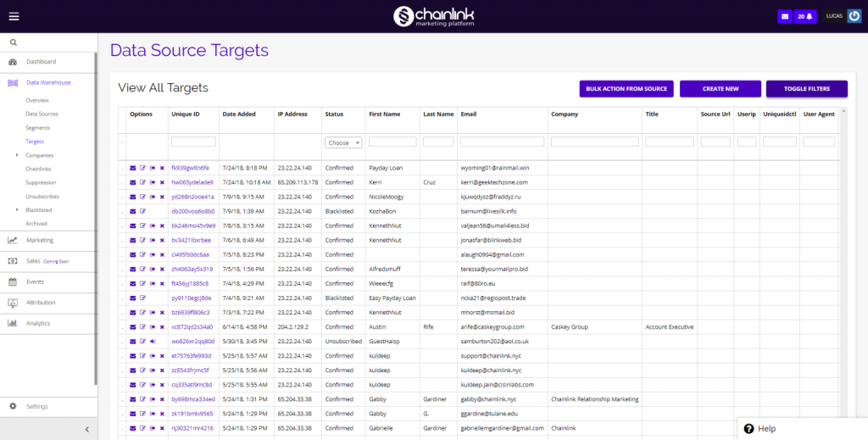This screenshot has height=440, width=868.
Task: Open the Sales Coming Soon menu item
Action: click(48, 261)
